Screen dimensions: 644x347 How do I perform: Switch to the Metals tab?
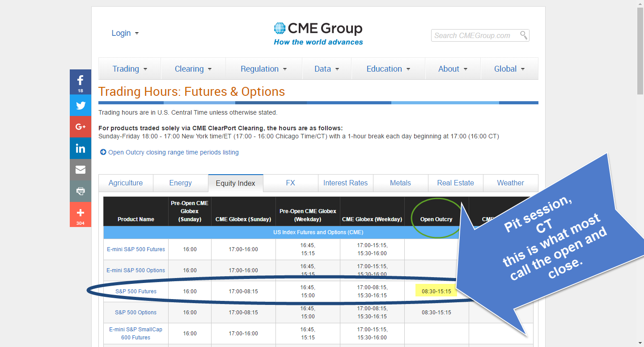point(400,183)
